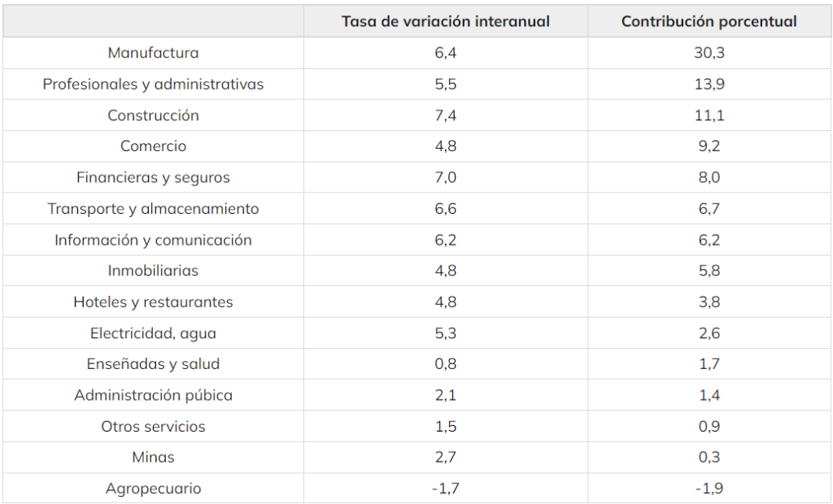This screenshot has height=504, width=833.
Task: Select the 'Otros servicios' row label
Action: coord(153,426)
